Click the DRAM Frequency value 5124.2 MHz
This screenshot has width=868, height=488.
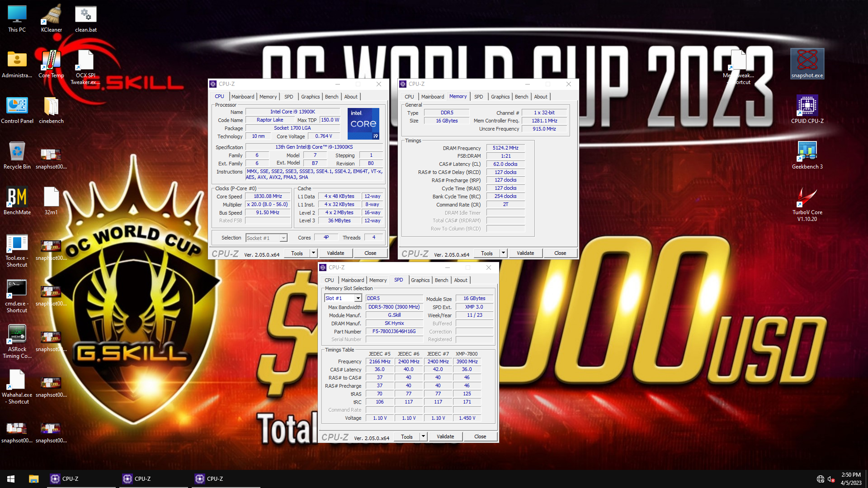[x=505, y=148]
